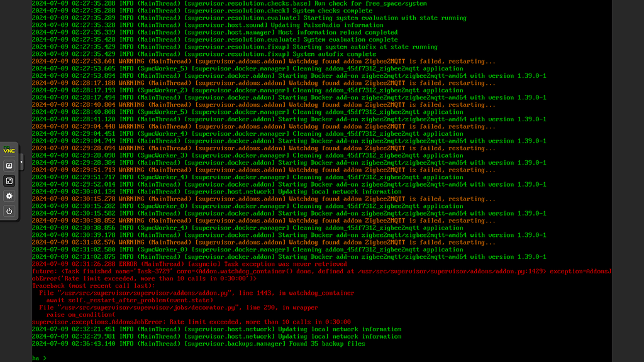644x362 pixels.
Task: Click the free_space/system check log line
Action: (189, 3)
